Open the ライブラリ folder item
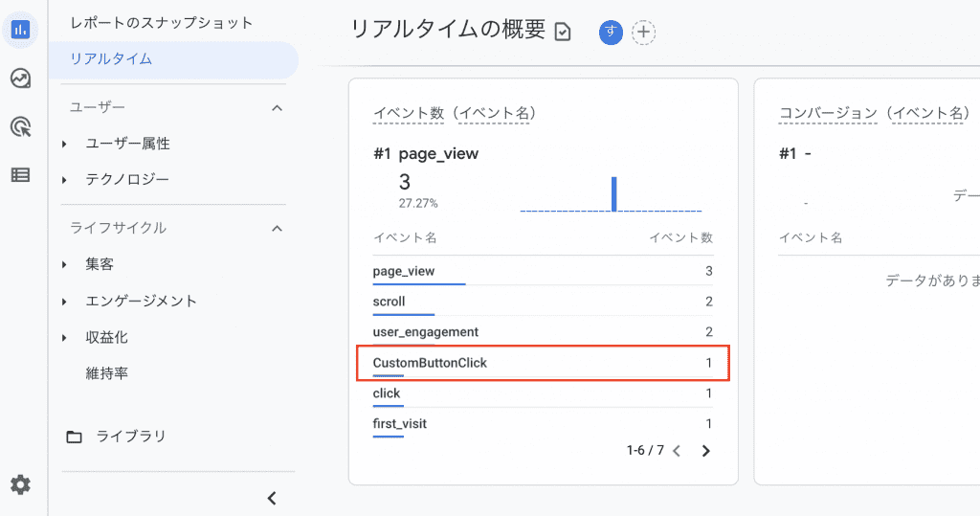This screenshot has width=980, height=516. 116,436
